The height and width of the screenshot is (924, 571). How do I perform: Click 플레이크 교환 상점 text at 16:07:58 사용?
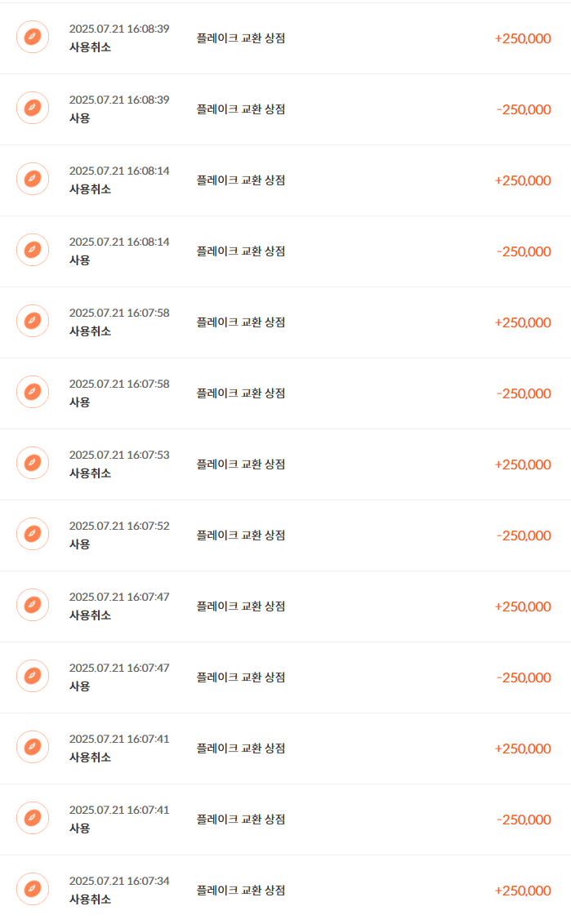pyautogui.click(x=241, y=393)
